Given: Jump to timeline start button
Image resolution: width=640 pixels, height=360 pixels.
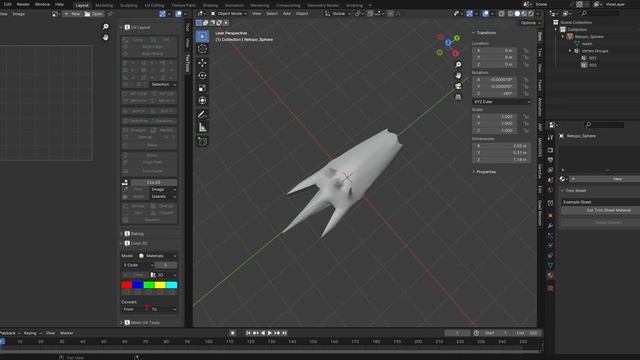Looking at the screenshot, I should tap(248, 333).
